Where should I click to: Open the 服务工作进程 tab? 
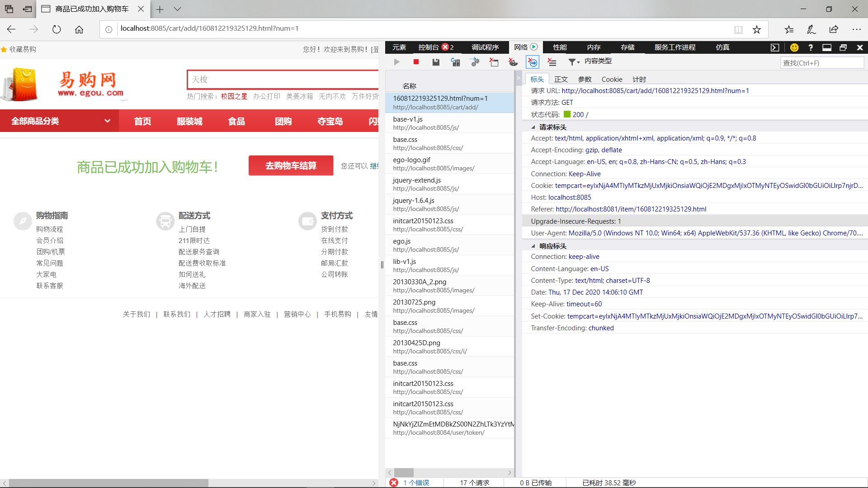point(675,47)
